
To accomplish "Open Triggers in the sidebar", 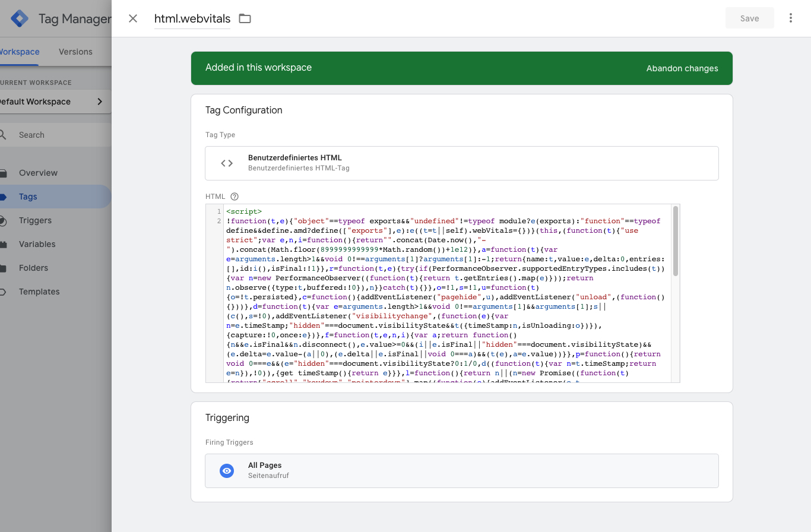I will click(35, 220).
